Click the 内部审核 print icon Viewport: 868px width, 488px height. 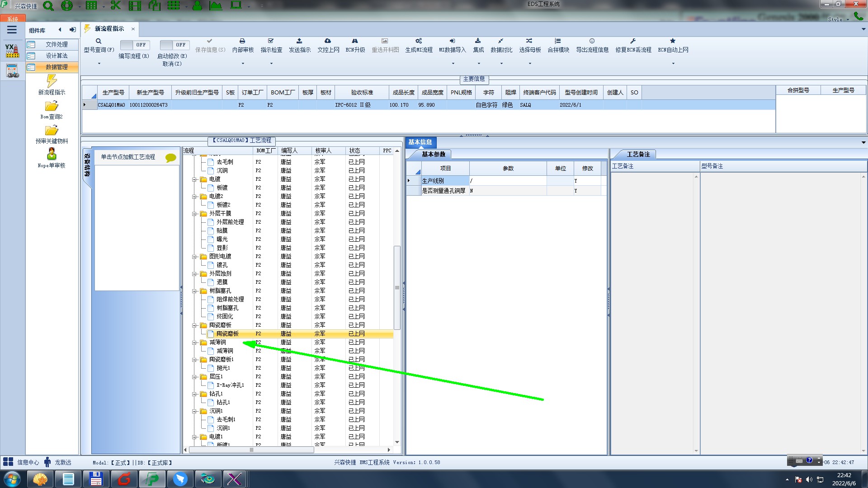pyautogui.click(x=242, y=41)
